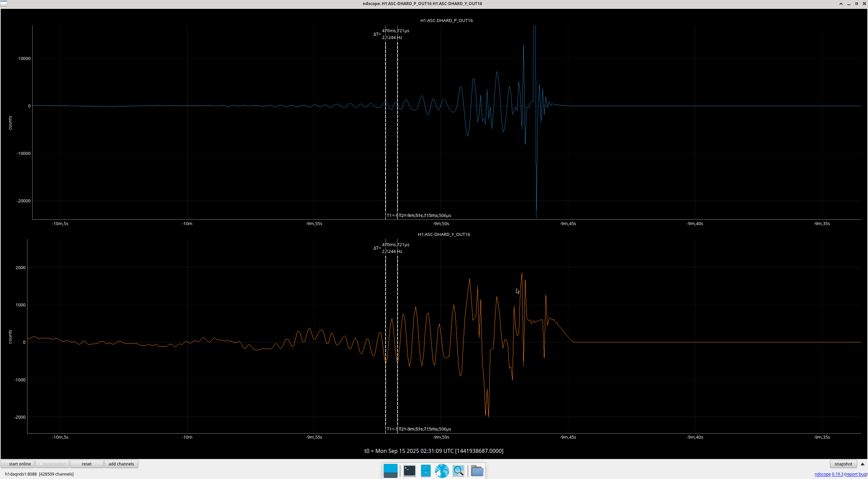Follow the 0.19.3 version link
Image resolution: width=868 pixels, height=479 pixels.
point(837,474)
